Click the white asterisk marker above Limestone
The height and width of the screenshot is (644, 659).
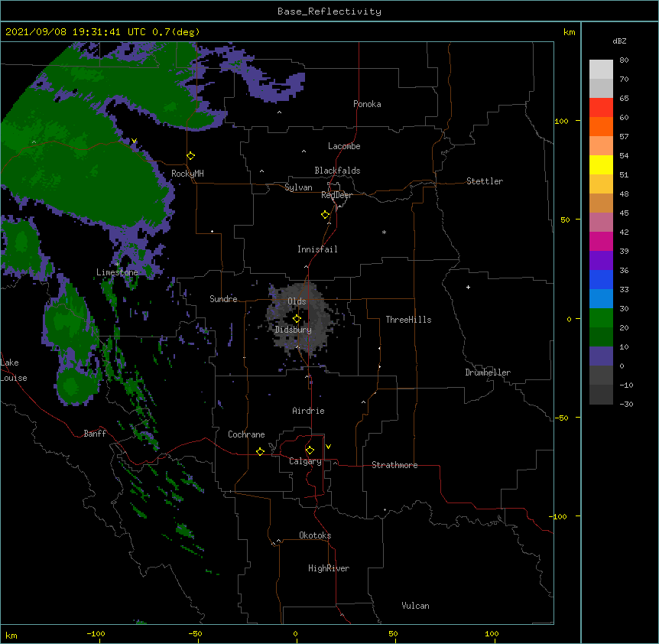tap(117, 265)
